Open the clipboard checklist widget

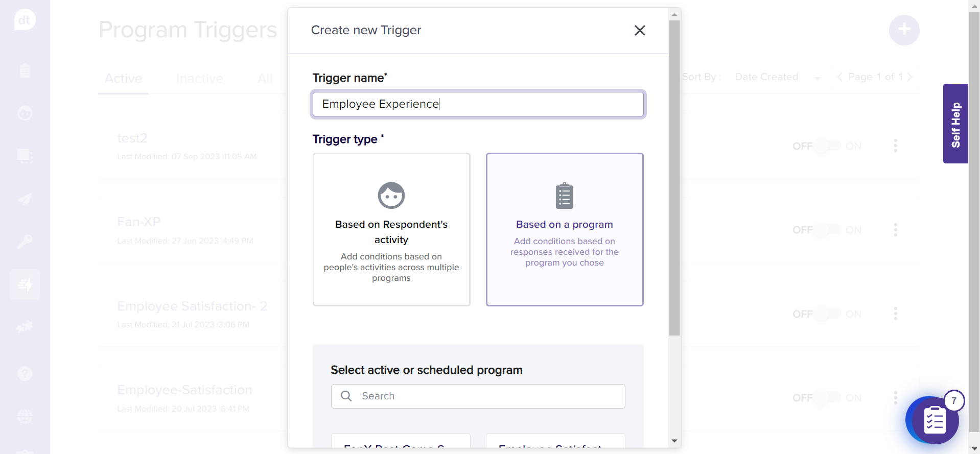(934, 421)
